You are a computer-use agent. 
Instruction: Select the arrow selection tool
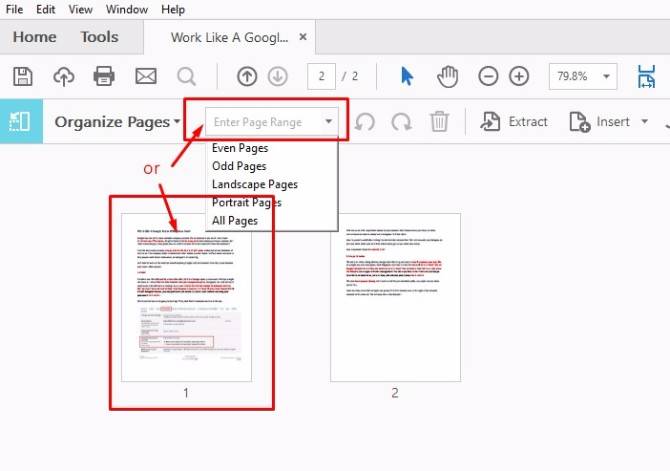click(x=407, y=77)
